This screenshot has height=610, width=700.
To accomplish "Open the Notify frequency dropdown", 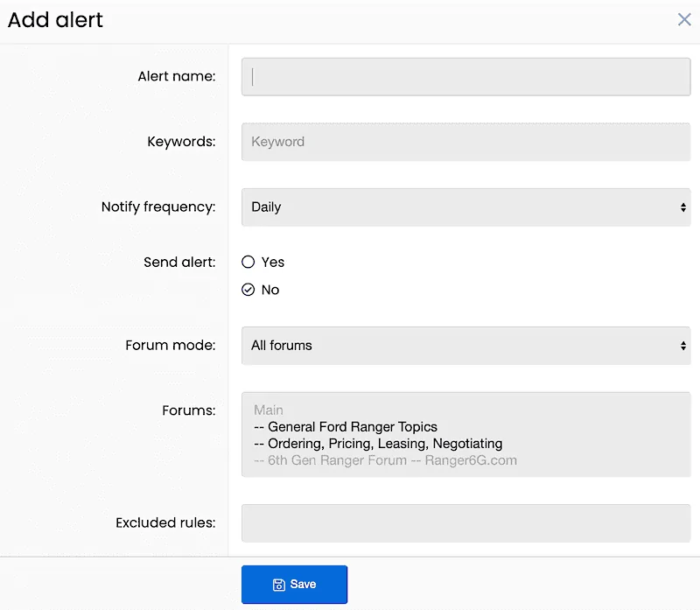I will coord(466,207).
